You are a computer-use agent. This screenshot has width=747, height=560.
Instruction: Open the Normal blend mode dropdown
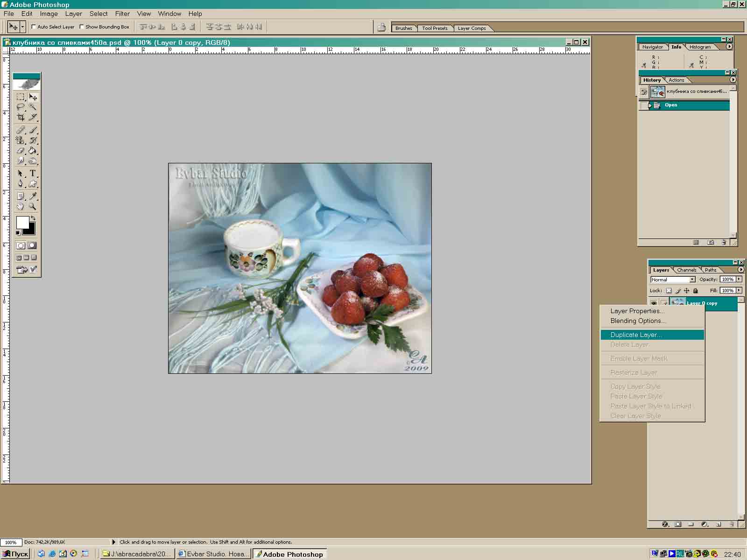(673, 280)
